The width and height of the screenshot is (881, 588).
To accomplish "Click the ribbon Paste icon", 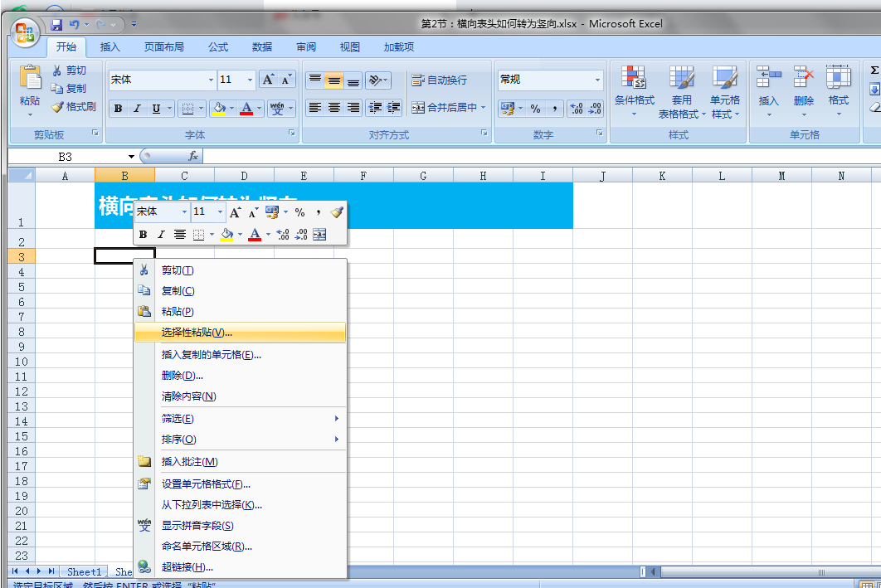I will tap(30, 77).
